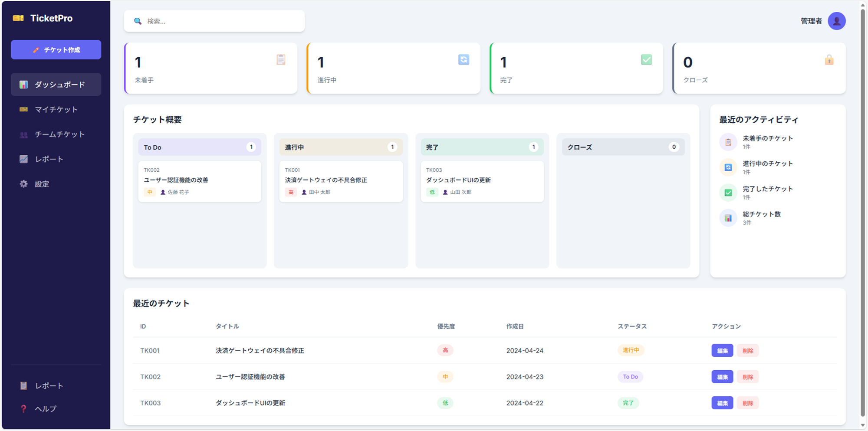Click the refresh icon on 進行中 card

[464, 59]
